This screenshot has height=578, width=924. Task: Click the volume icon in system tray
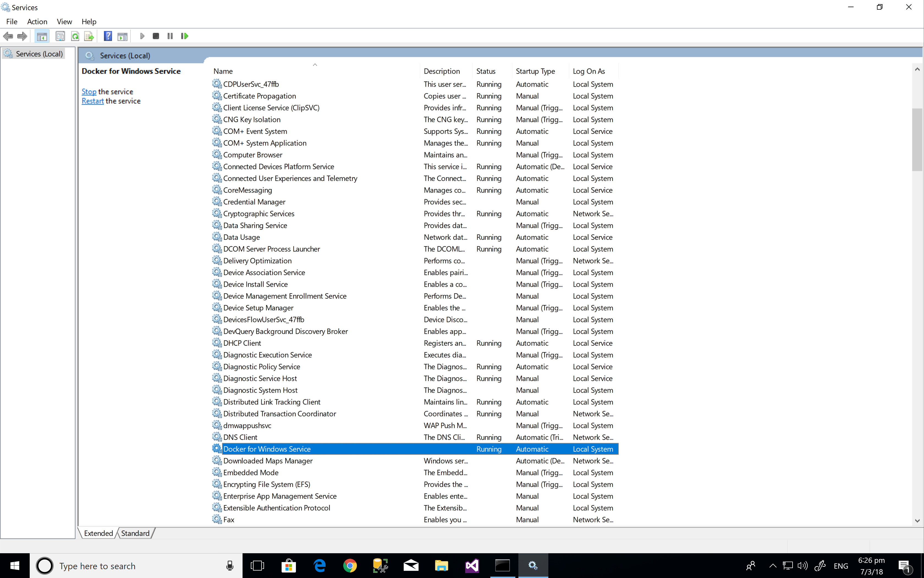(802, 566)
